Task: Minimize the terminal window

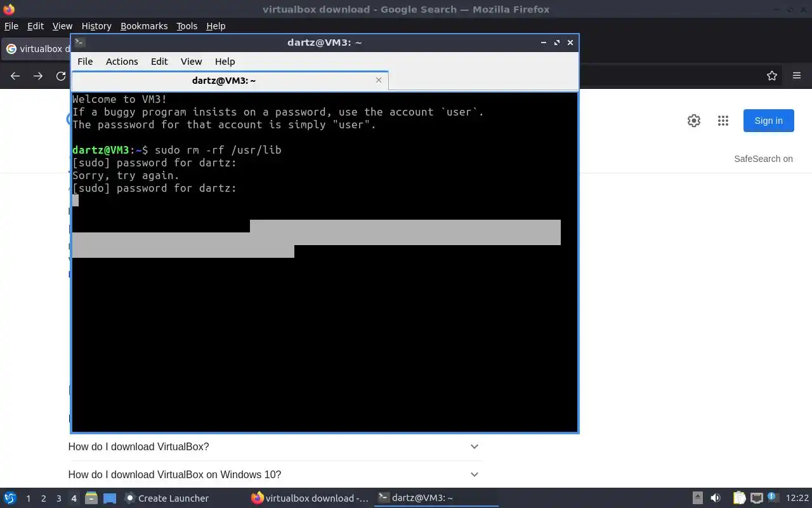Action: point(544,43)
